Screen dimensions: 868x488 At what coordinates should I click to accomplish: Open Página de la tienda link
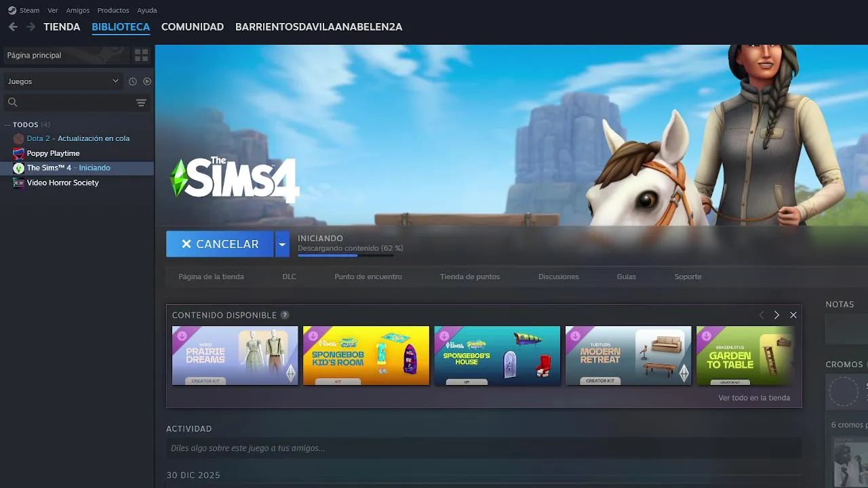click(211, 277)
